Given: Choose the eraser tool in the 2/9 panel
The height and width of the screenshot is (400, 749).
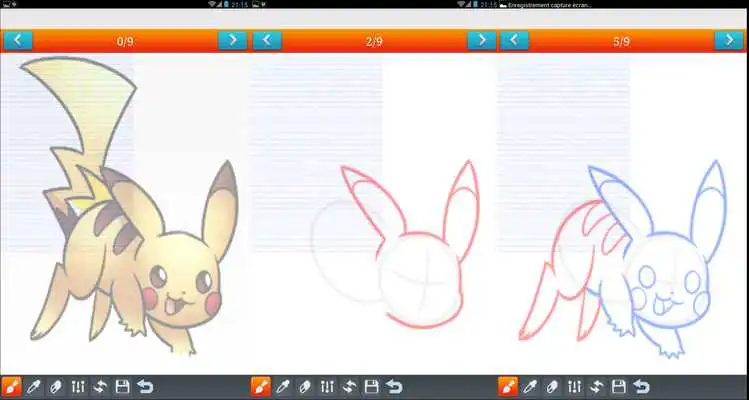Looking at the screenshot, I should [305, 387].
